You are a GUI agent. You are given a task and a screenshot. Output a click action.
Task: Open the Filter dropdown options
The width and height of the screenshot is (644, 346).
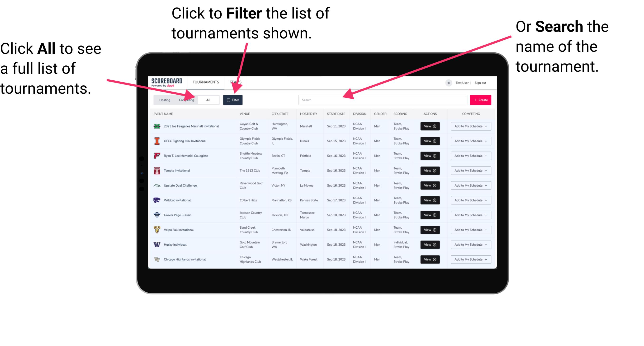click(234, 100)
